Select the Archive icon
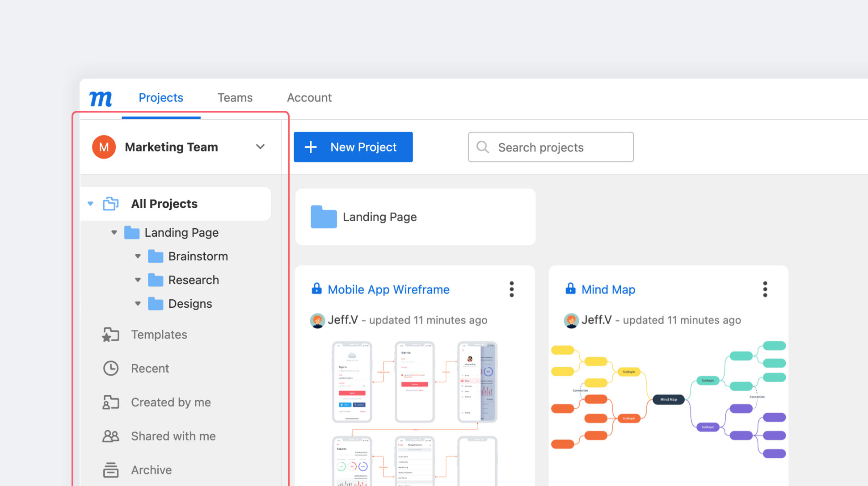The image size is (868, 486). [x=110, y=469]
